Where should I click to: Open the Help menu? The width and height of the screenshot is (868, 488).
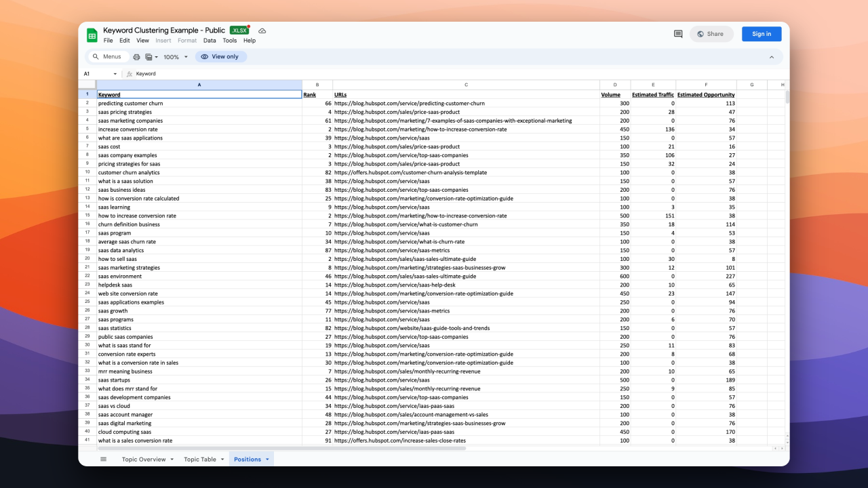[250, 41]
